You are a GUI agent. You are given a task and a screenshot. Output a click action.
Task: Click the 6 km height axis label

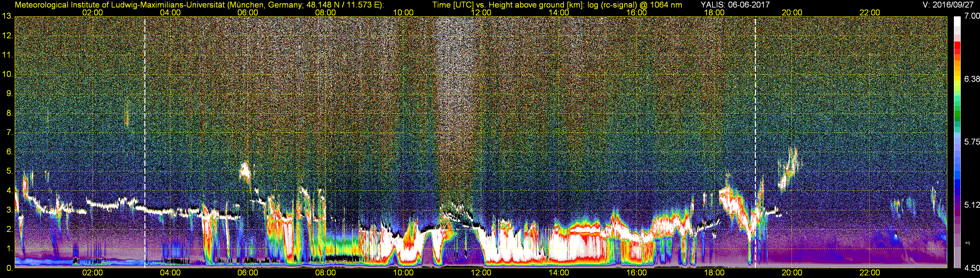coord(9,152)
